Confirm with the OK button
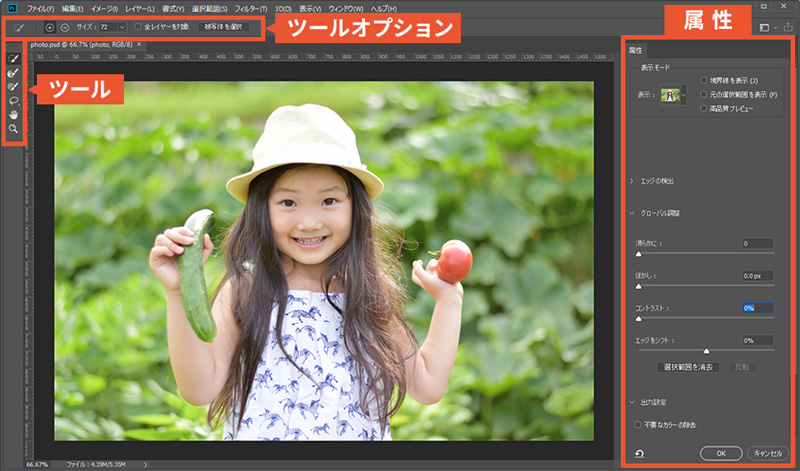 (721, 453)
